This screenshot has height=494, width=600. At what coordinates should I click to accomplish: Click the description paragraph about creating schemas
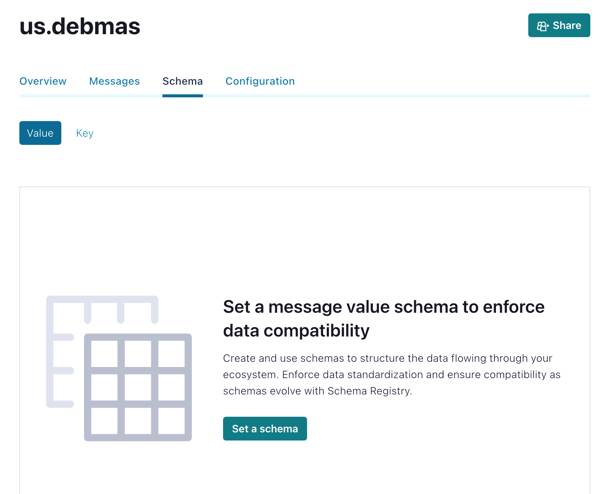click(391, 375)
